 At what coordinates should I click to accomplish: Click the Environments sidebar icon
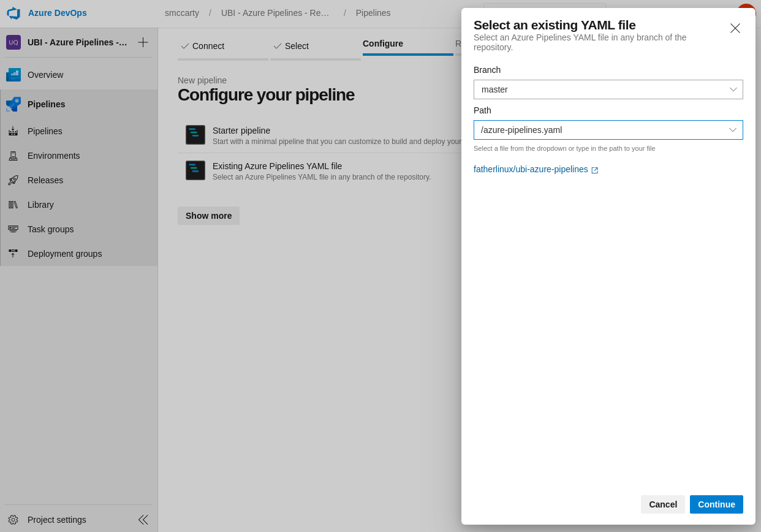tap(13, 156)
